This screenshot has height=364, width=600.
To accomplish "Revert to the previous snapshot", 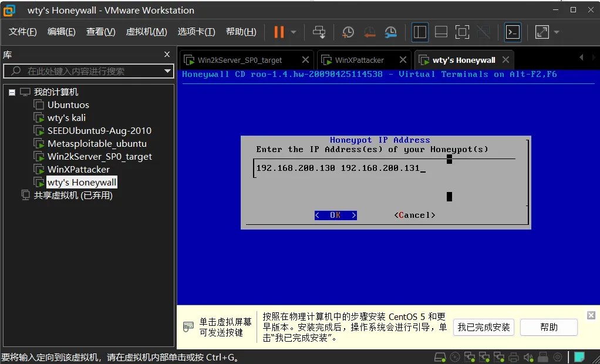I will tap(369, 32).
